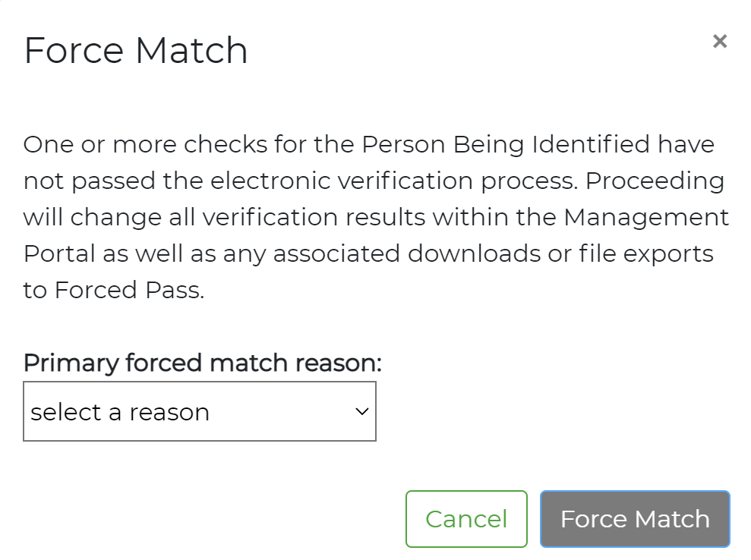Click the X icon to dismiss the dialog
This screenshot has width=751, height=560.
coord(720,42)
